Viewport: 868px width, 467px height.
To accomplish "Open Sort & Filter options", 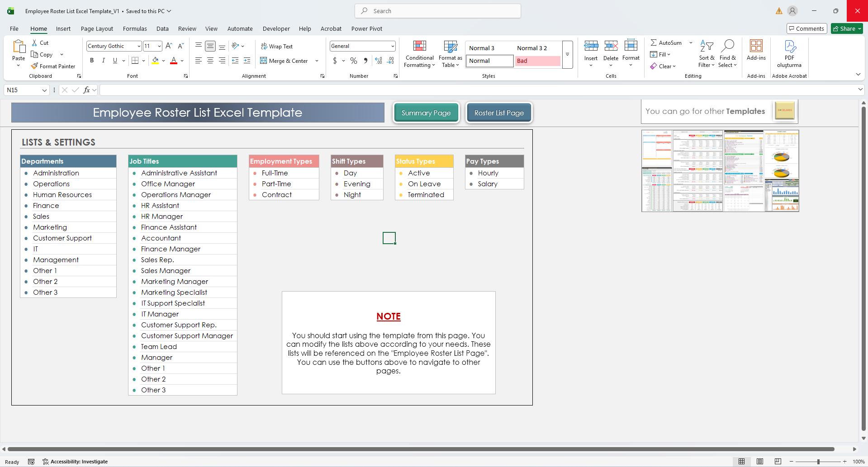I will click(x=707, y=54).
